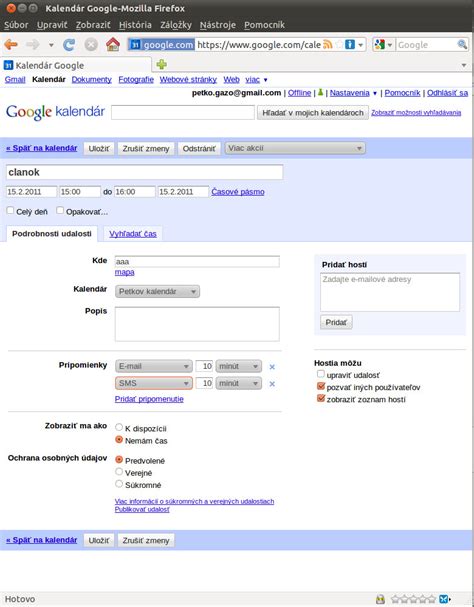Open the Pomocník menu in menu bar

tap(264, 25)
